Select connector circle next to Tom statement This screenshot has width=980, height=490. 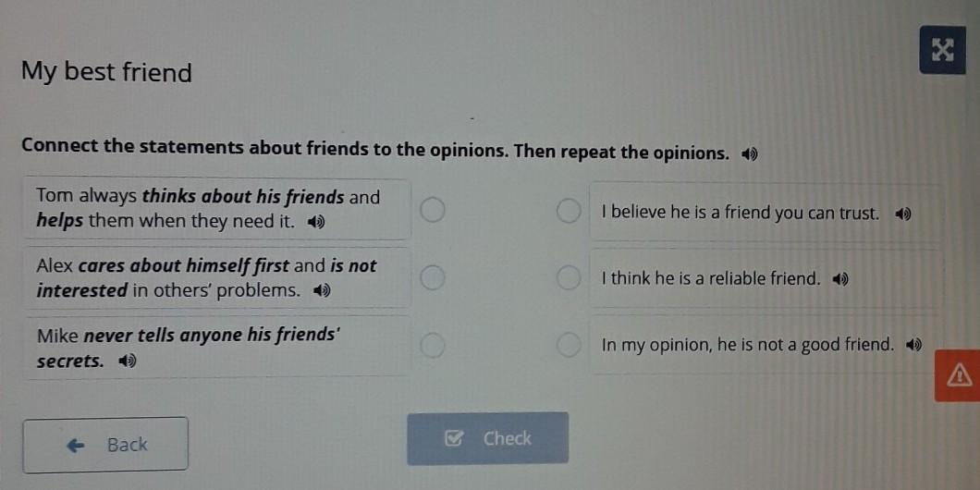click(432, 210)
